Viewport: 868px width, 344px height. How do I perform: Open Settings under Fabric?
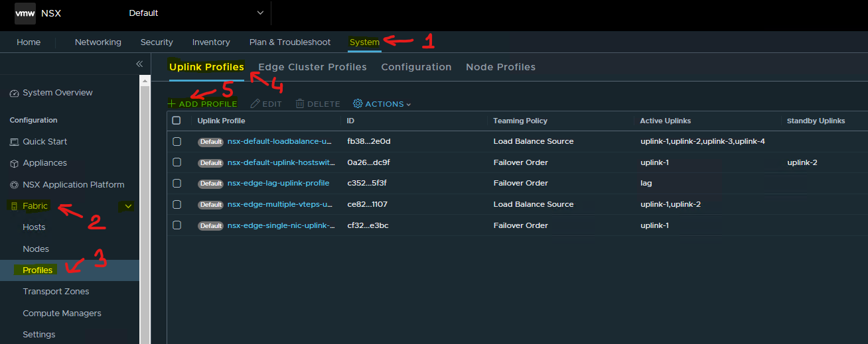39,335
